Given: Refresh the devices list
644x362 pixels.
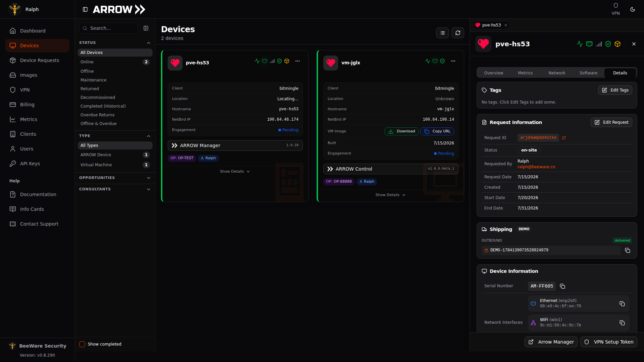Looking at the screenshot, I should point(458,33).
